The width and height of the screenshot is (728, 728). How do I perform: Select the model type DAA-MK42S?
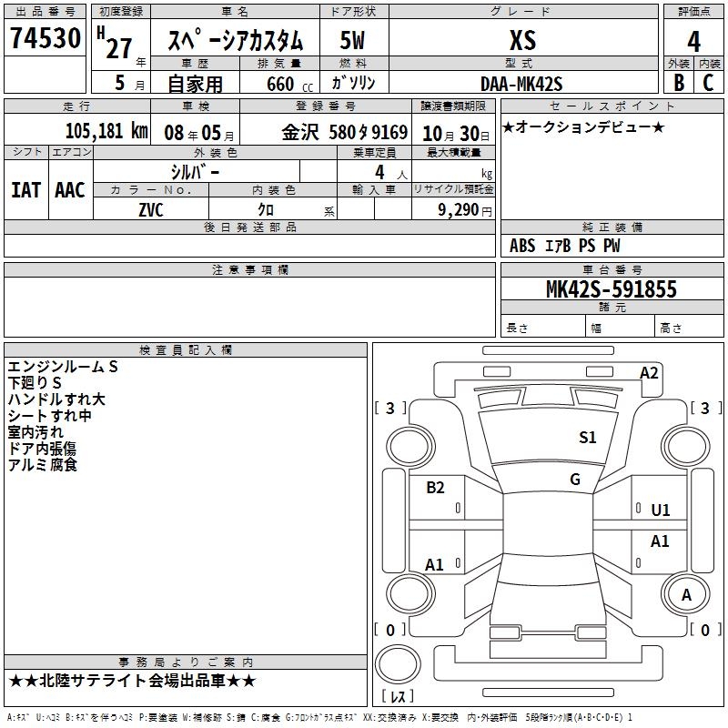coord(522,84)
